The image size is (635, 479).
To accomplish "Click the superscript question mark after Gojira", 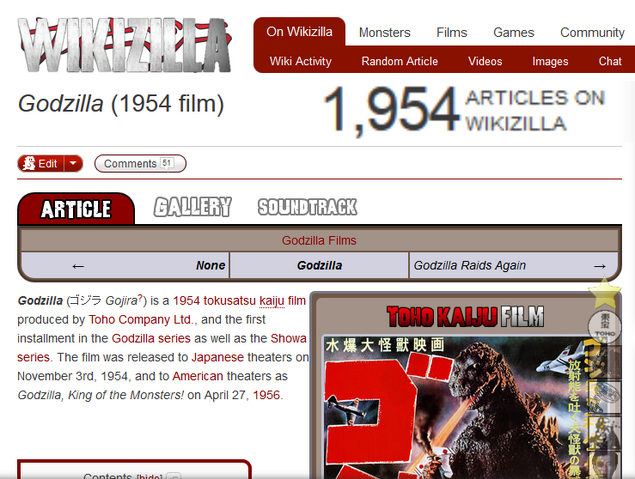I will pos(140,298).
